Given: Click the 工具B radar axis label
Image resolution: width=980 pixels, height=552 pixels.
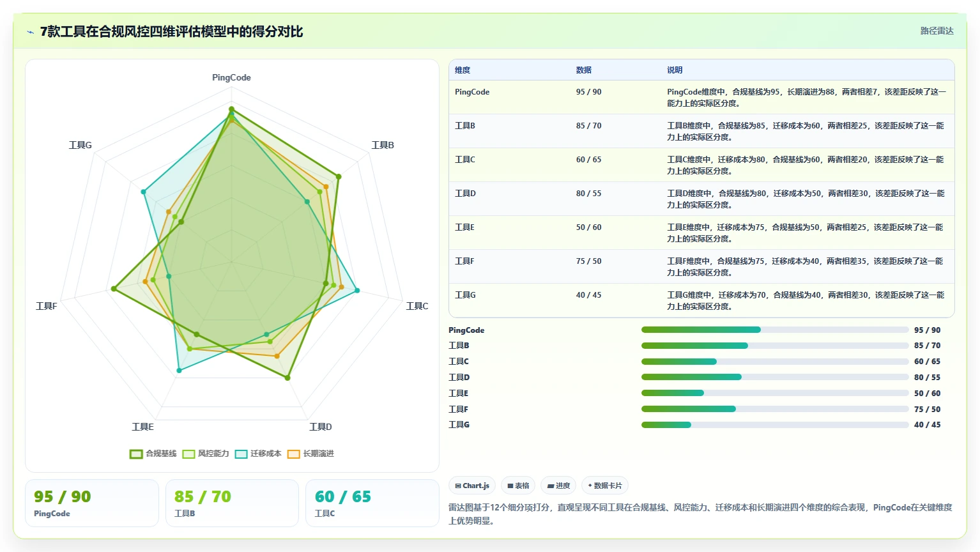Looking at the screenshot, I should click(383, 145).
